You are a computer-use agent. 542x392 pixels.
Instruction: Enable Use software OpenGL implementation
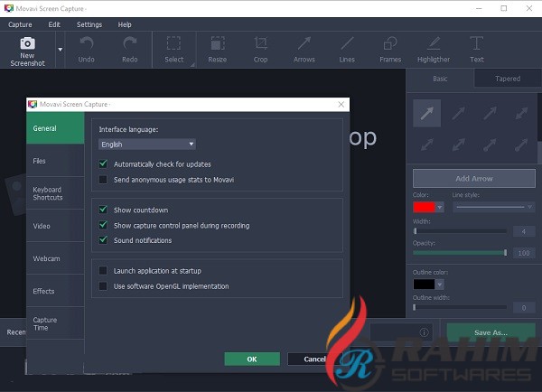tap(103, 286)
